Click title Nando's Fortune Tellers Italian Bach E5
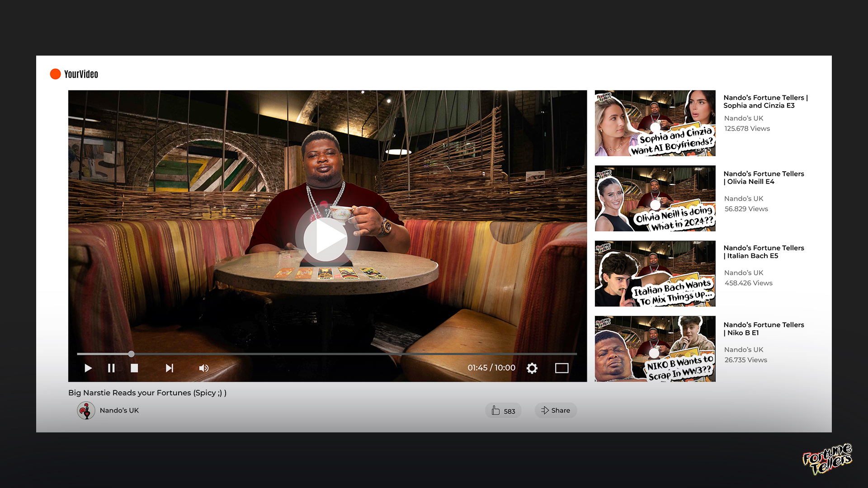 (764, 252)
